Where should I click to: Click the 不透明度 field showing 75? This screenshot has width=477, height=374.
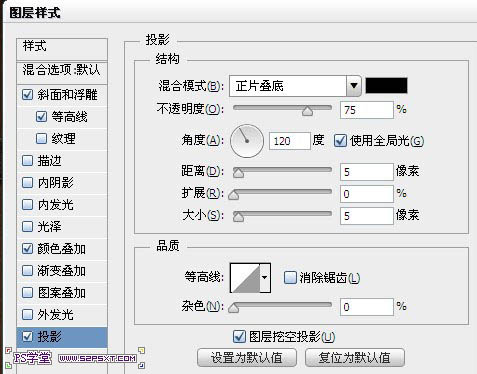[367, 110]
